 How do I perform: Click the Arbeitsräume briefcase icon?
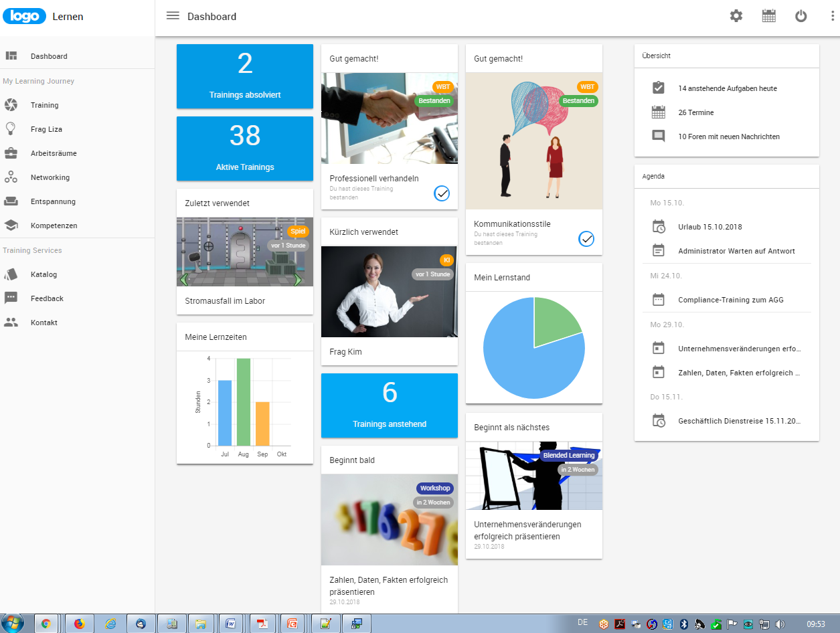(x=11, y=153)
